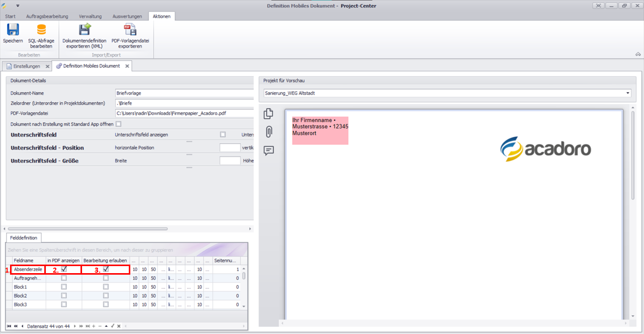Collapse the ribbon with the chevron arrow
644x334 pixels.
click(638, 54)
